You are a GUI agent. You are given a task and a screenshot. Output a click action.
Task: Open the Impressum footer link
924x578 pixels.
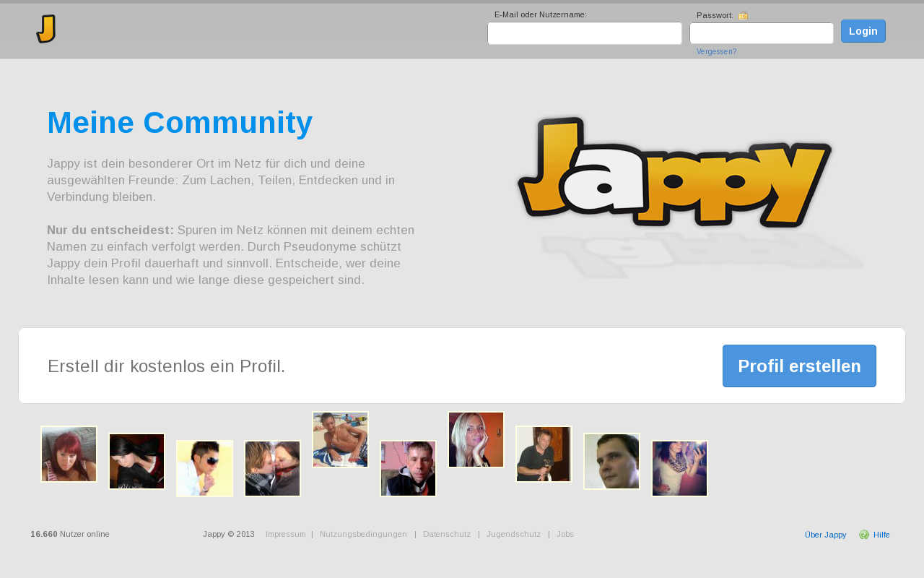pos(286,535)
